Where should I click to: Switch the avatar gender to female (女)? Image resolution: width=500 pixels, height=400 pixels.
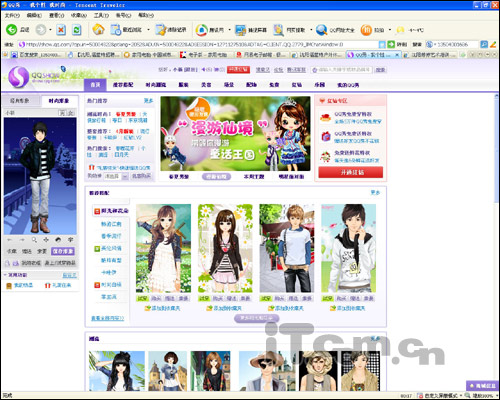pyautogui.click(x=70, y=113)
